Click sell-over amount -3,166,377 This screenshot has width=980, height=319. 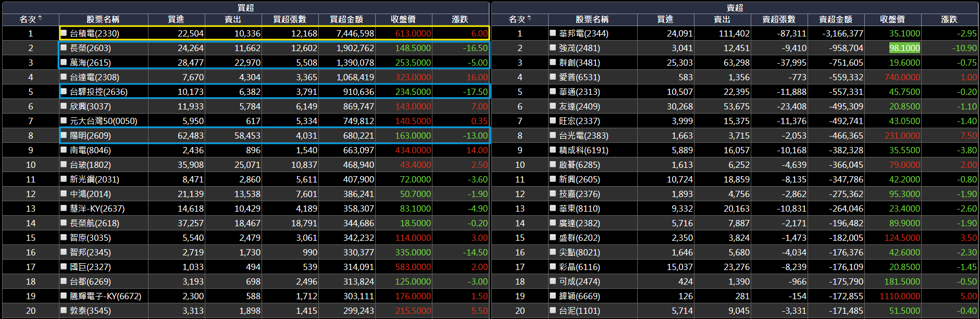(842, 33)
